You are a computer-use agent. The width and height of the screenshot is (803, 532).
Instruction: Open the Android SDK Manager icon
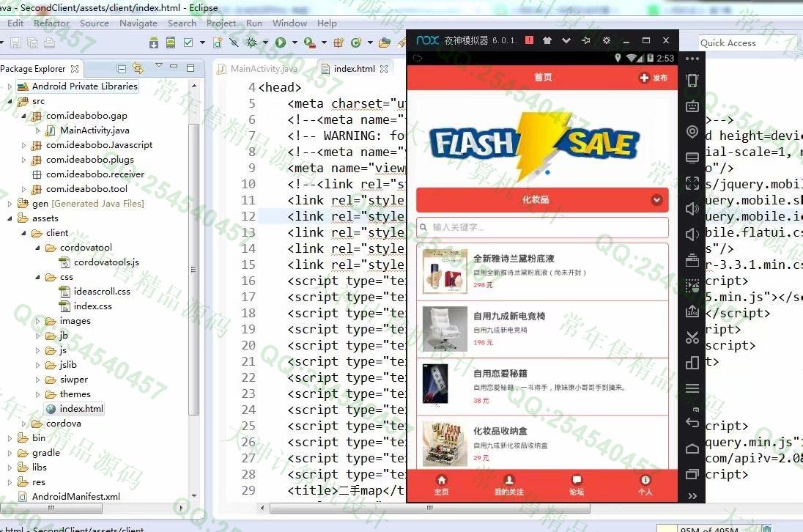pos(154,43)
